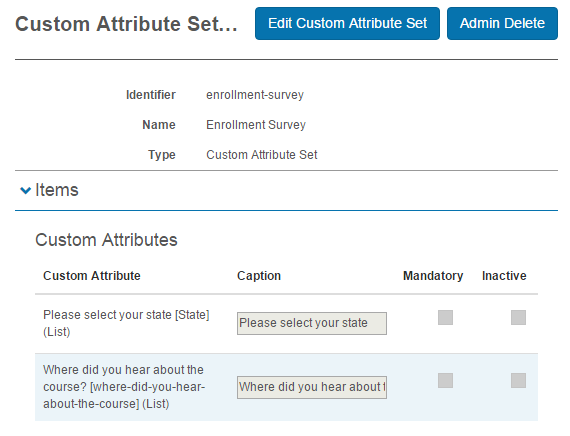570x436 pixels.
Task: Click the Name field label
Action: click(159, 125)
